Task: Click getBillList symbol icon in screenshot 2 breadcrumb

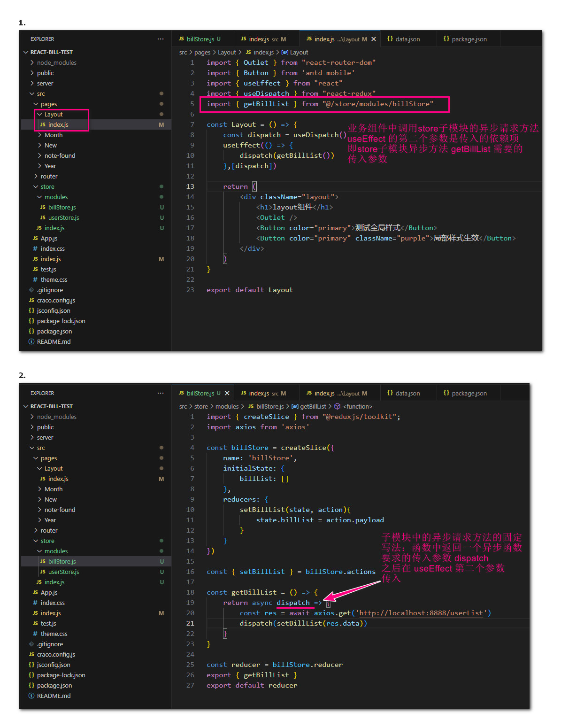Action: [x=295, y=406]
